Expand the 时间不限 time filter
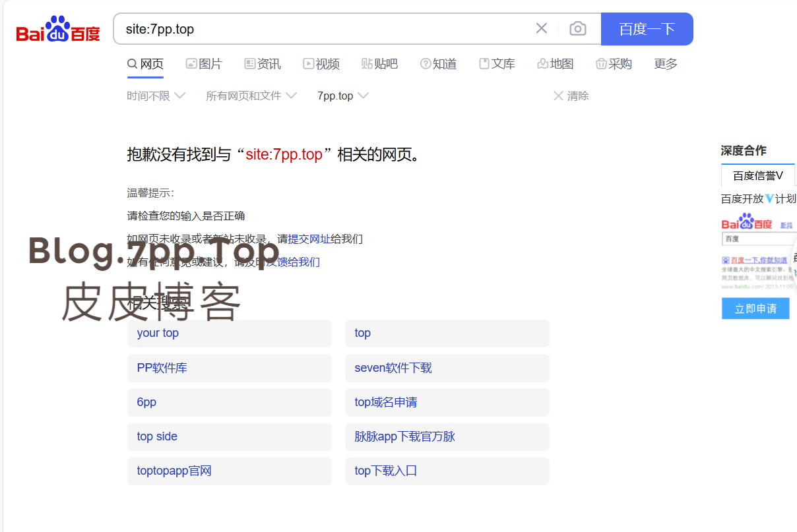 point(156,96)
